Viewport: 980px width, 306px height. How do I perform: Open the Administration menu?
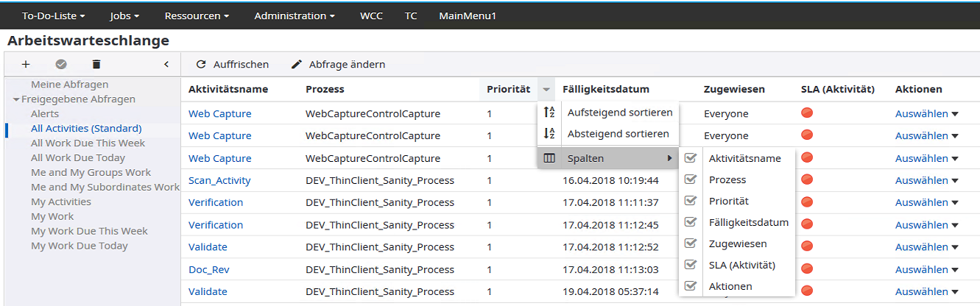295,15
